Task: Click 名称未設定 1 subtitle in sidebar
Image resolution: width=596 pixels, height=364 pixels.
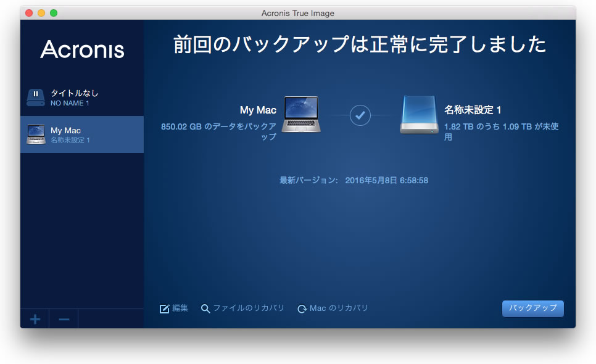Action: pyautogui.click(x=70, y=140)
